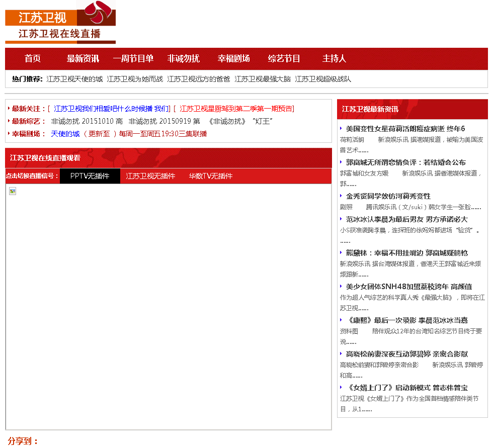The width and height of the screenshot is (493, 448).
Task: Click summary text starting 资料图 陪伴观众12年
Action: [x=411, y=336]
